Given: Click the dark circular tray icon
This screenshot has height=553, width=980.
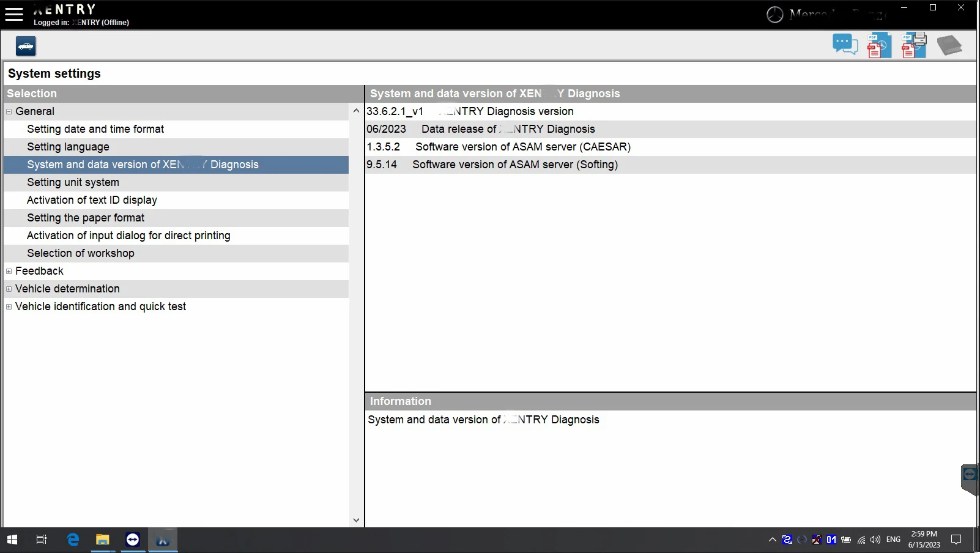Looking at the screenshot, I should tap(802, 540).
